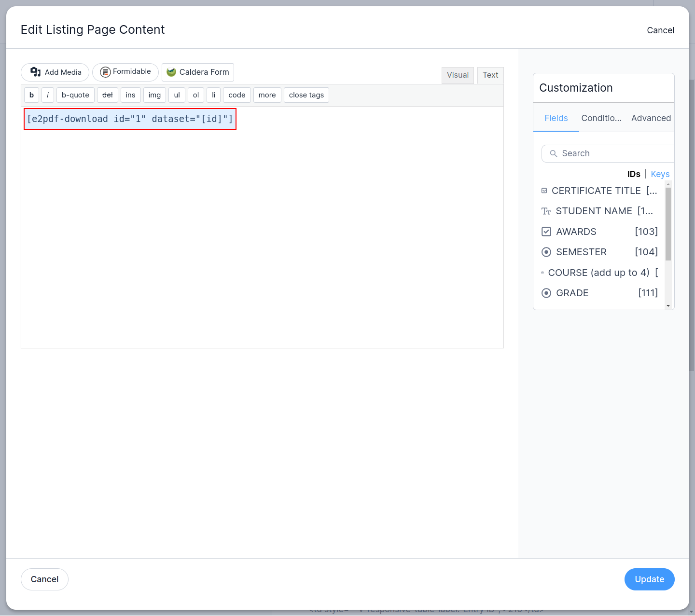Click the Add Media button

(x=55, y=72)
